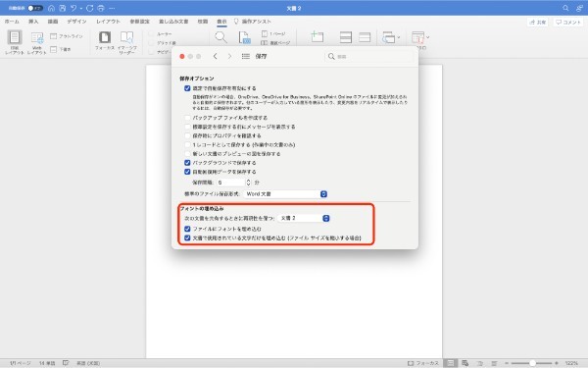Click the share people icon at top right

coord(579,8)
